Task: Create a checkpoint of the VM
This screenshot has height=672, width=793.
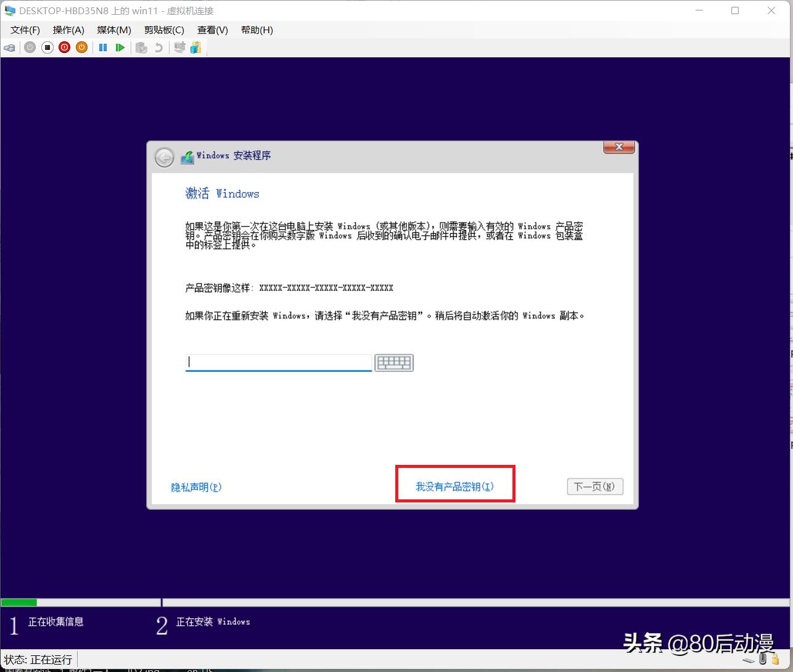Action: pos(141,47)
